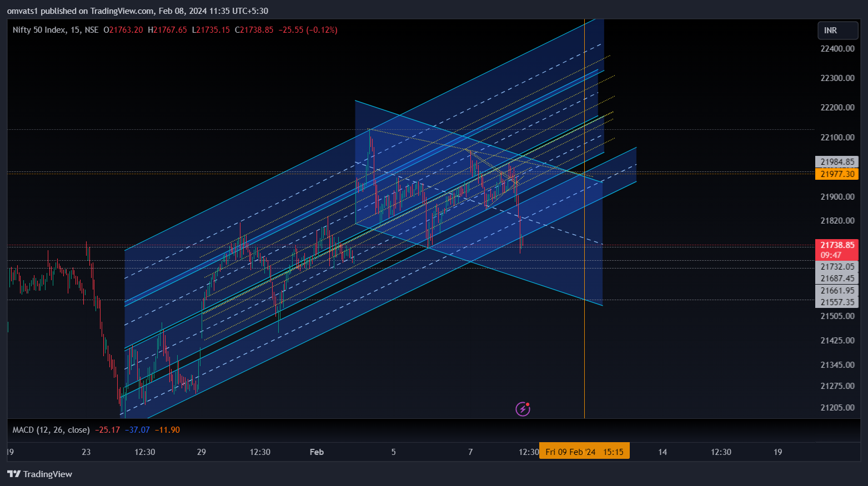This screenshot has height=486, width=868.
Task: Click the 21205.00 price scale value
Action: click(x=837, y=408)
